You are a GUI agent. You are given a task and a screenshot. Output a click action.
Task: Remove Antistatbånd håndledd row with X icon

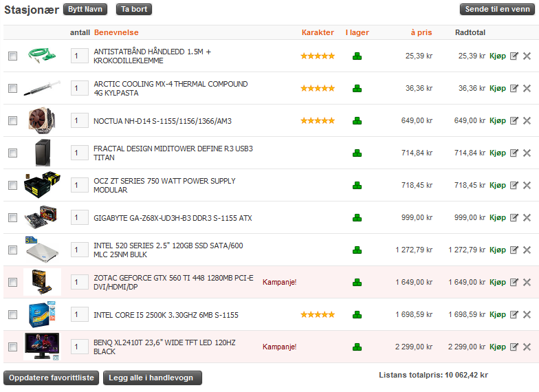coord(527,56)
